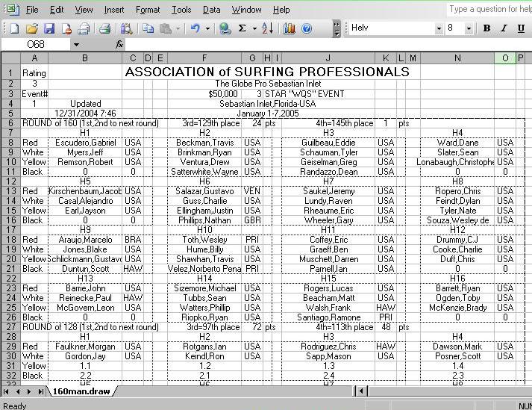Select column B header
The width and height of the screenshot is (532, 410).
click(x=85, y=58)
